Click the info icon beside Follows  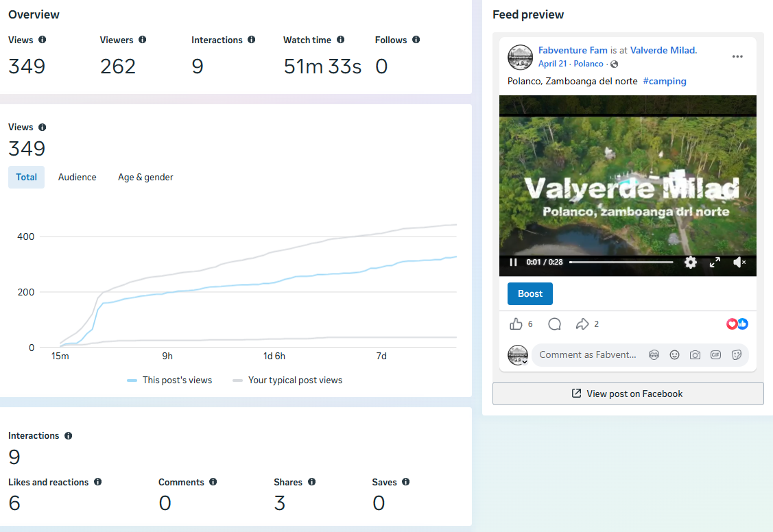tap(416, 39)
